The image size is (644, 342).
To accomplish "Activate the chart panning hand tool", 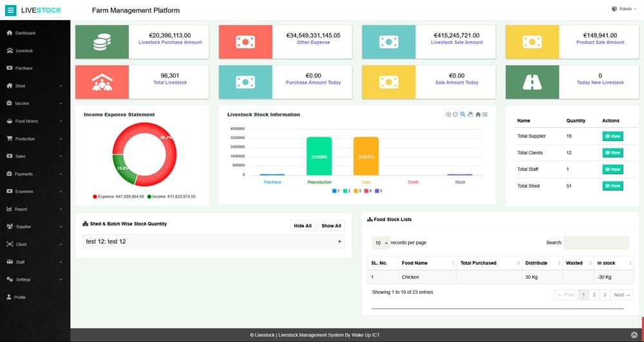I will pyautogui.click(x=470, y=115).
